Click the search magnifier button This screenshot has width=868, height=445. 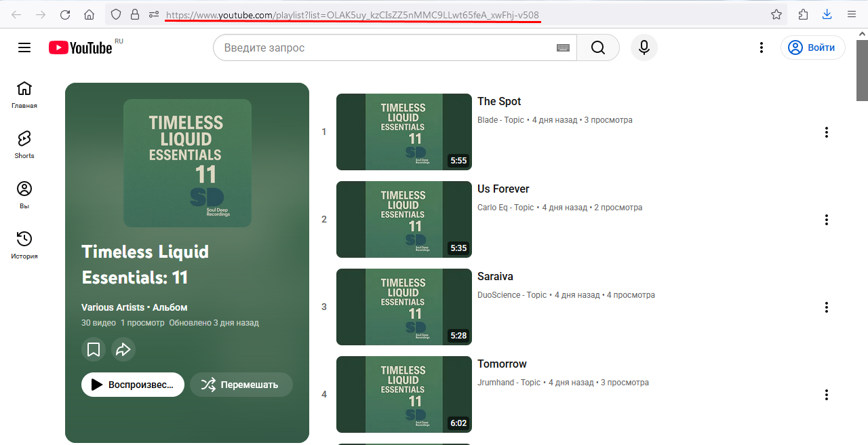tap(597, 47)
